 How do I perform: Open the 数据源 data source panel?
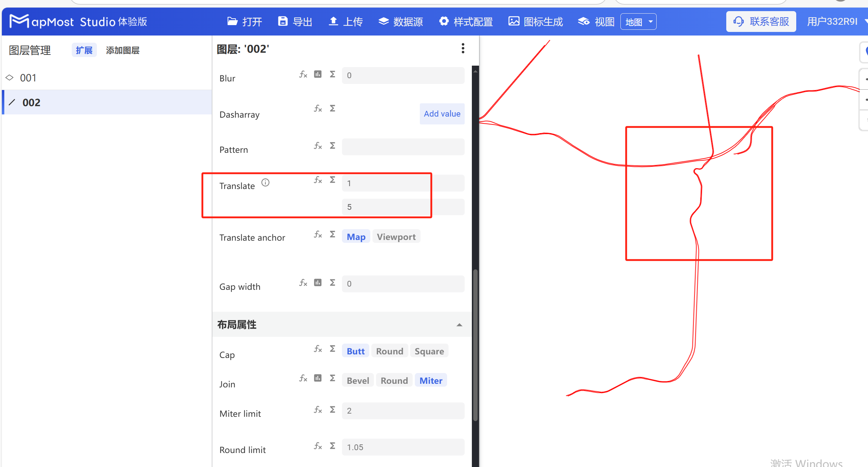coord(400,22)
